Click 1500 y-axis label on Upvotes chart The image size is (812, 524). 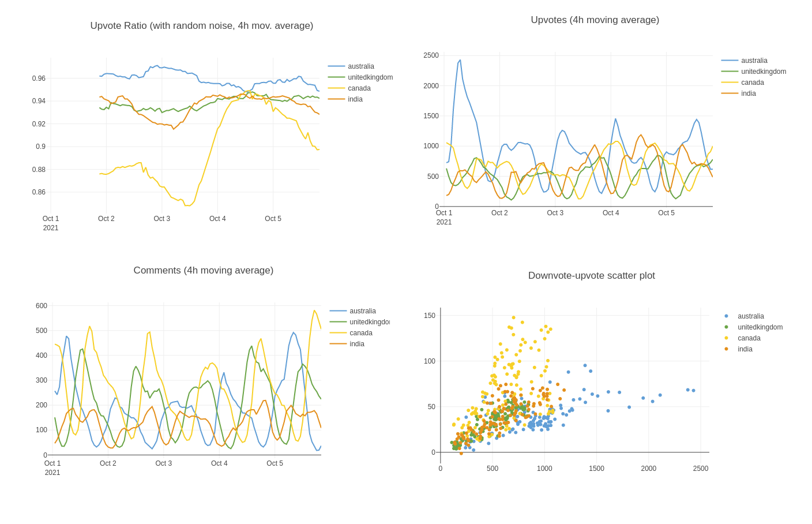tap(431, 116)
